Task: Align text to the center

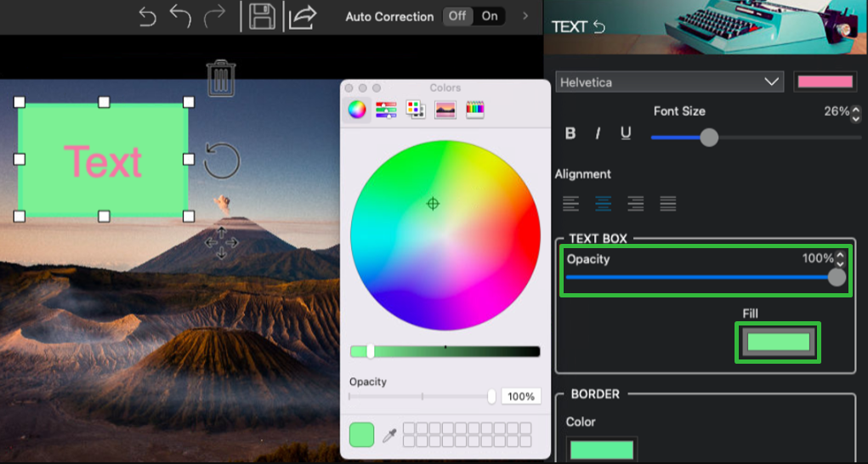Action: [x=603, y=203]
